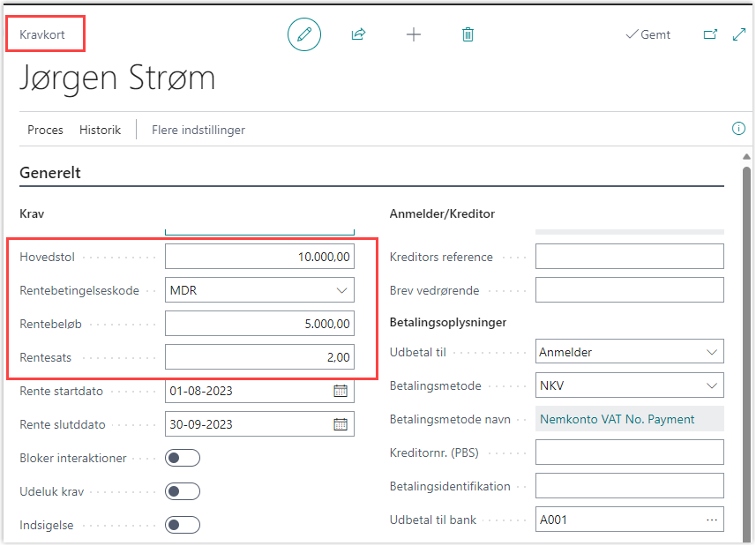The image size is (756, 546).
Task: Click the Gemt saved indicator
Action: [648, 34]
